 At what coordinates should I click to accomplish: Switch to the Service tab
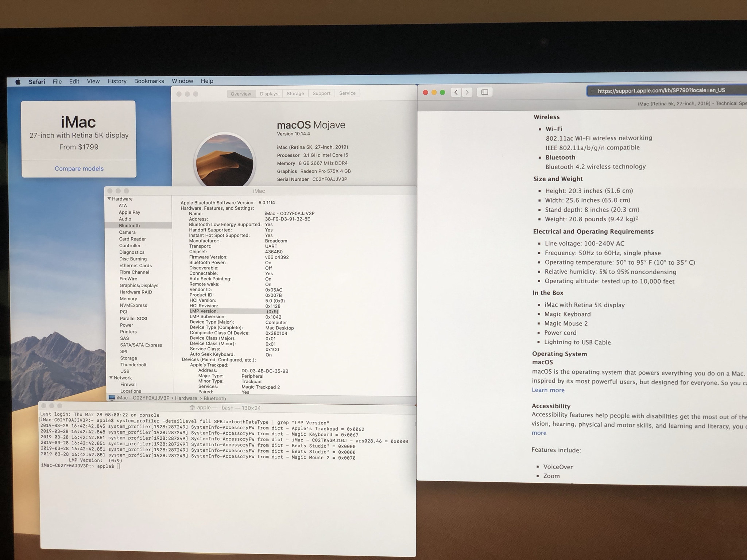[347, 93]
